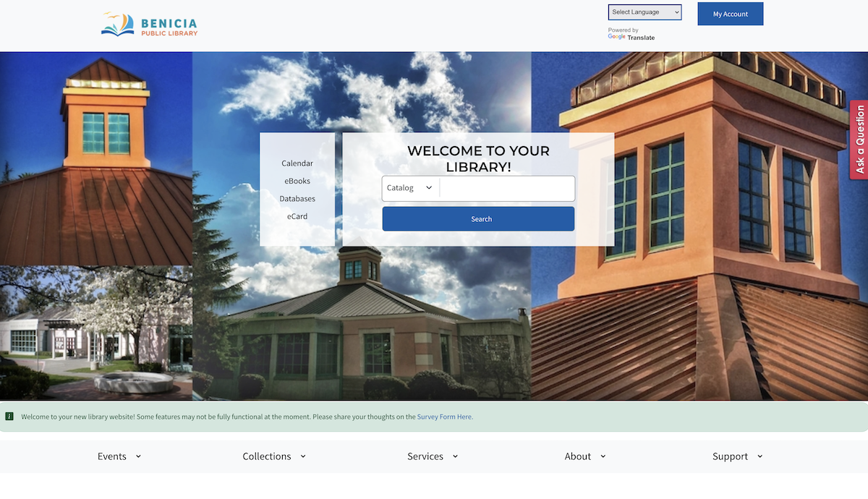The height and width of the screenshot is (499, 868).
Task: Go to the Calendar quick link
Action: tap(297, 163)
